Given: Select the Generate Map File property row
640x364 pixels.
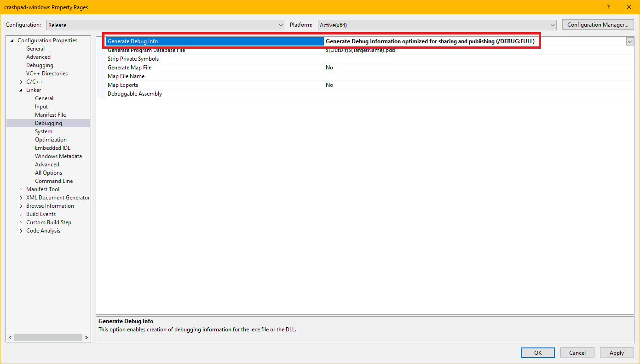Looking at the screenshot, I should pyautogui.click(x=129, y=68).
